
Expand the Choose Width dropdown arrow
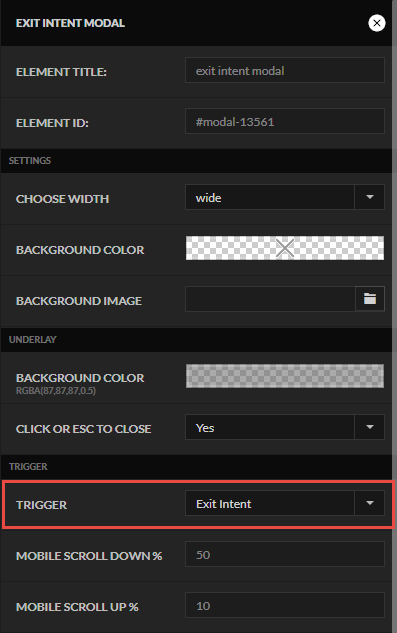click(370, 197)
